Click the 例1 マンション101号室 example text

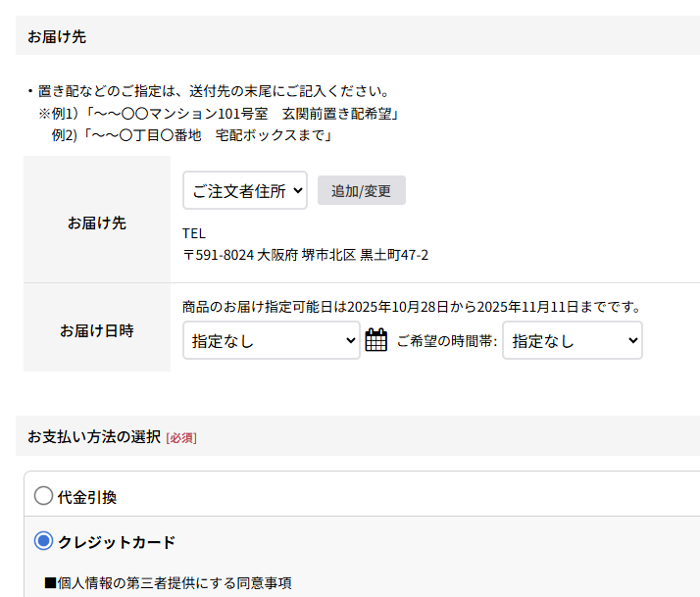224,114
